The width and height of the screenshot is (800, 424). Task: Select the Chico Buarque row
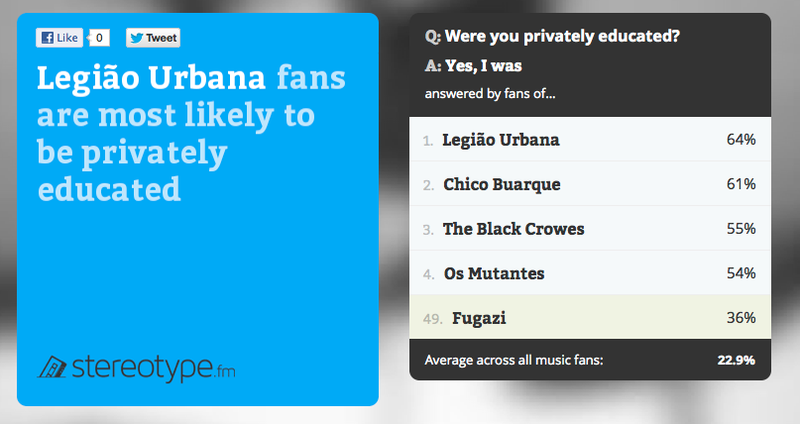(x=590, y=184)
